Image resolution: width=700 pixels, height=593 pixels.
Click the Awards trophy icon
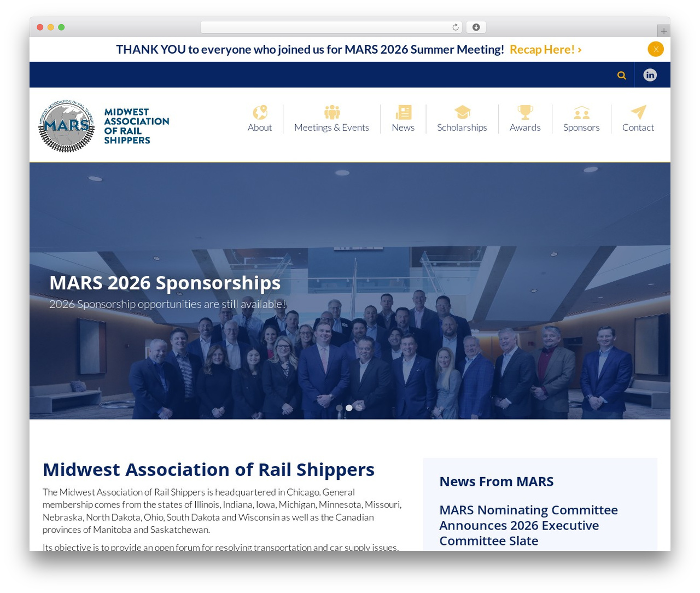point(525,112)
